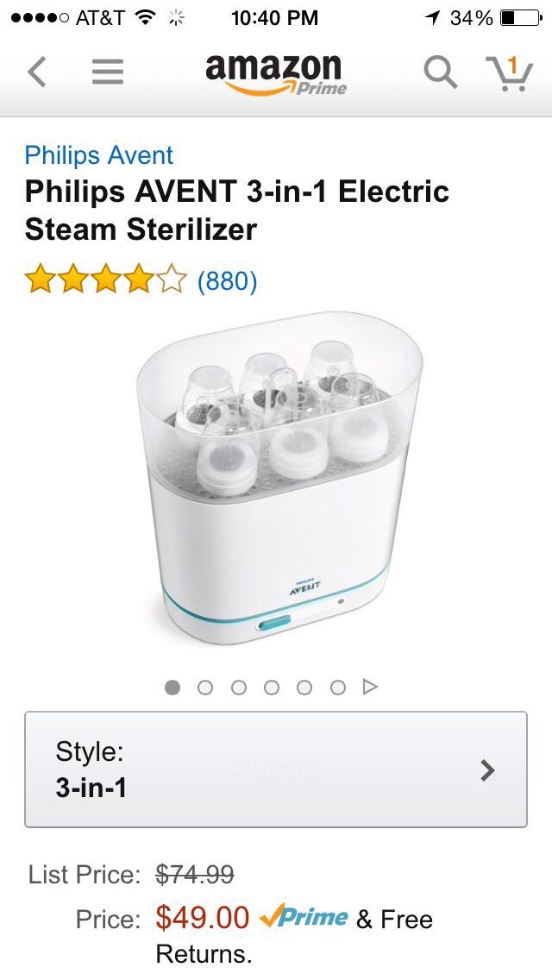Select the third image indicator dot
The image size is (552, 980).
238,688
